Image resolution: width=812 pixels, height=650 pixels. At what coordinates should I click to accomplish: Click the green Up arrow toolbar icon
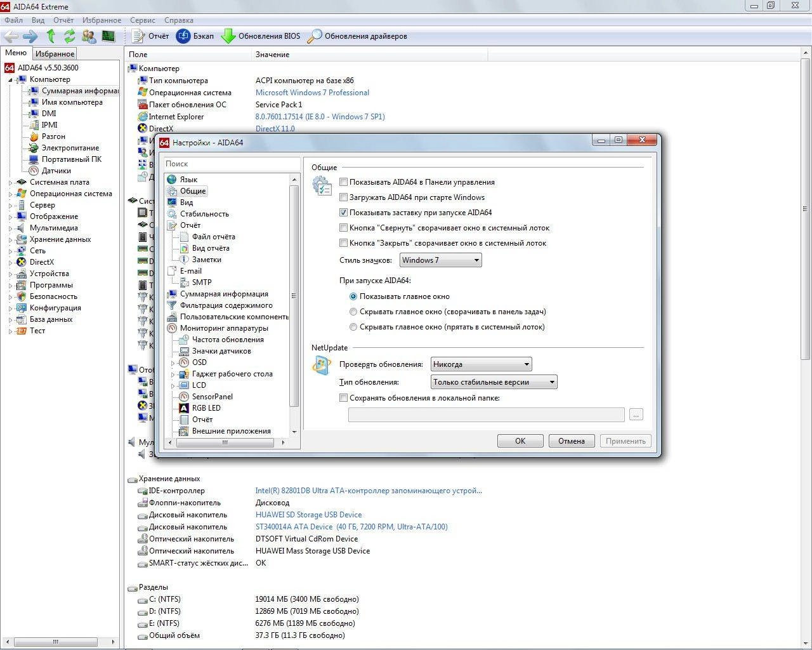(51, 36)
